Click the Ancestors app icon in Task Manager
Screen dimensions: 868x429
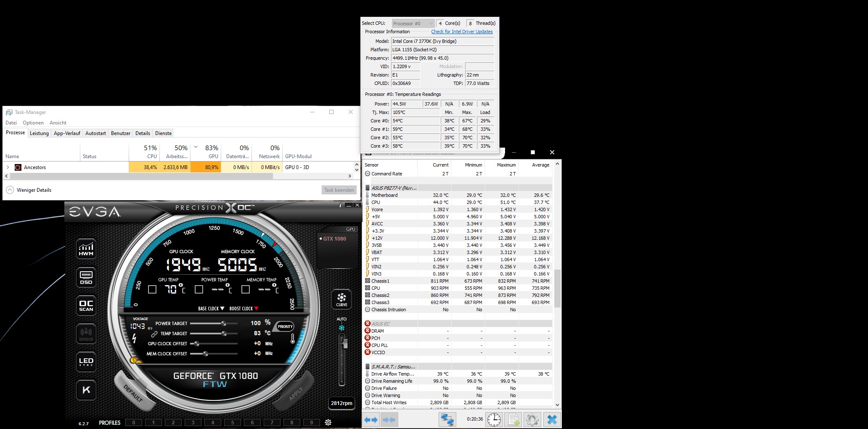click(18, 167)
